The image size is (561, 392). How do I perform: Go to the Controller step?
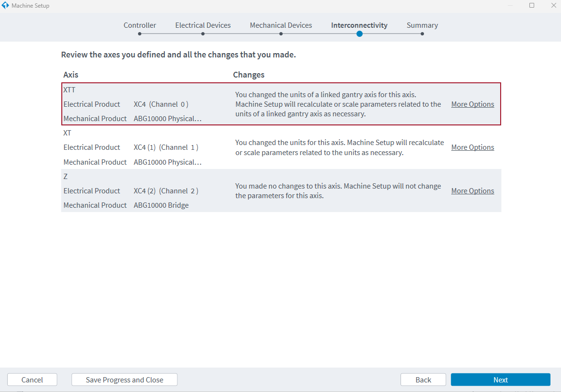pyautogui.click(x=139, y=25)
